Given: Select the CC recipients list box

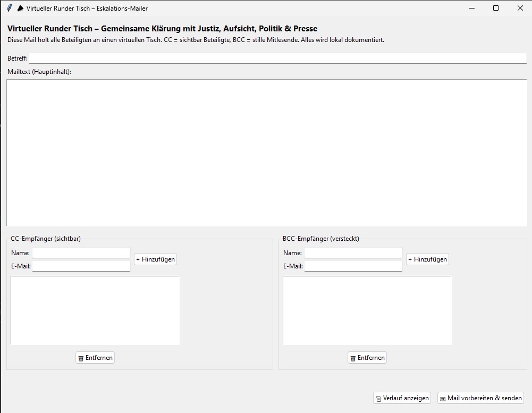Looking at the screenshot, I should 95,310.
